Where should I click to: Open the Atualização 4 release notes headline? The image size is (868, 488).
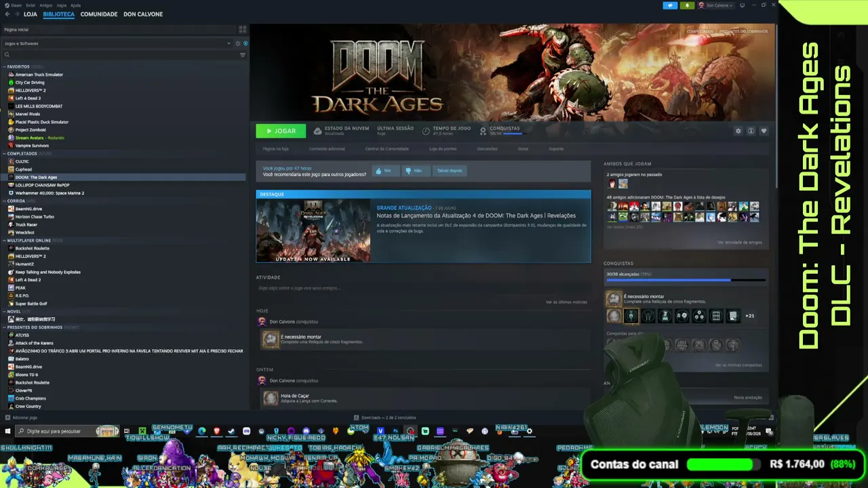pyautogui.click(x=476, y=216)
